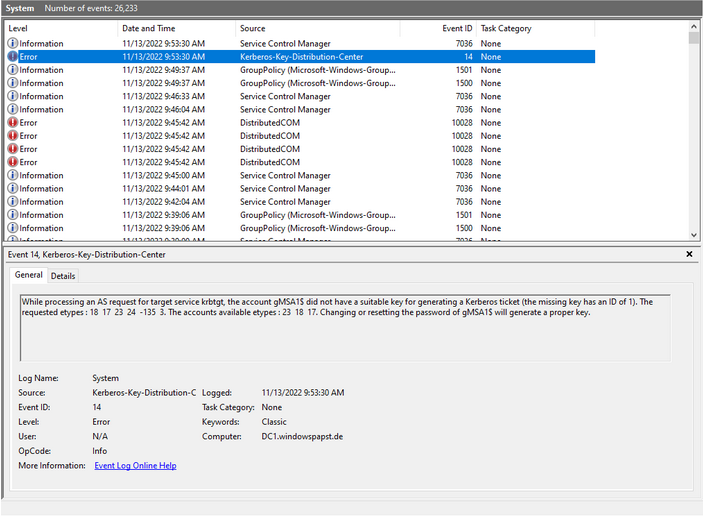Sort events by Level column header
The image size is (703, 516).
click(60, 28)
